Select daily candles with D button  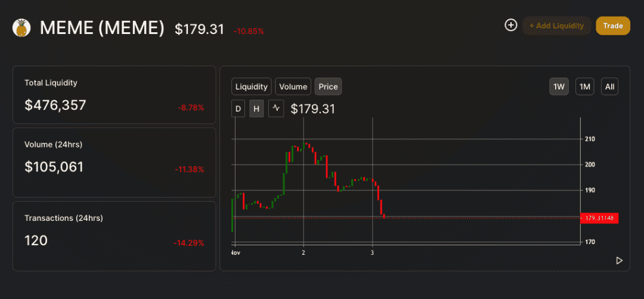tap(238, 109)
